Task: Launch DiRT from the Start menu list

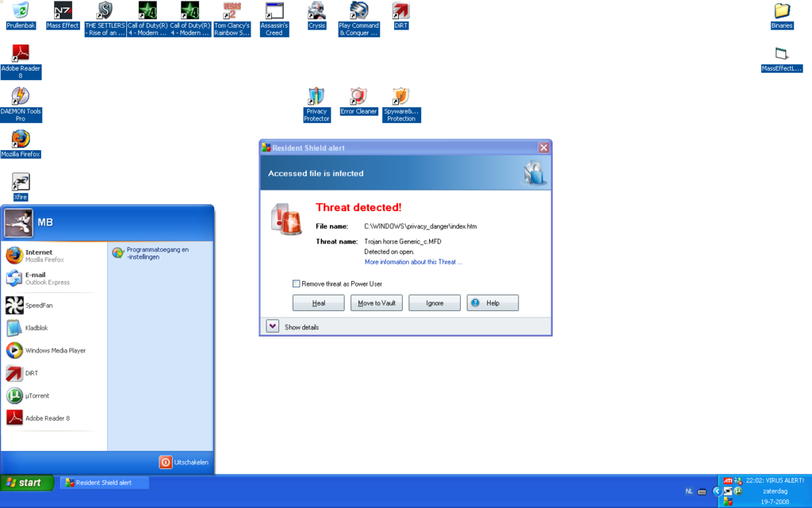Action: (54, 373)
